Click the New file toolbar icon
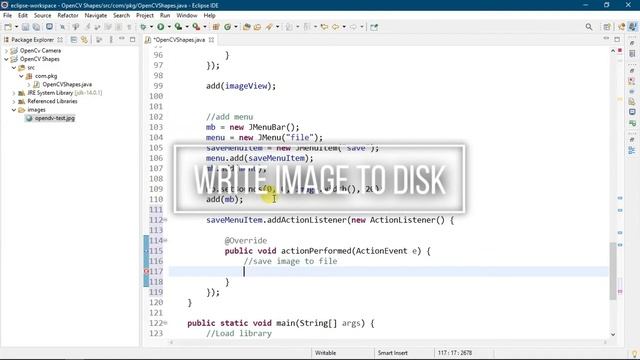This screenshot has width=640, height=360. (8, 27)
